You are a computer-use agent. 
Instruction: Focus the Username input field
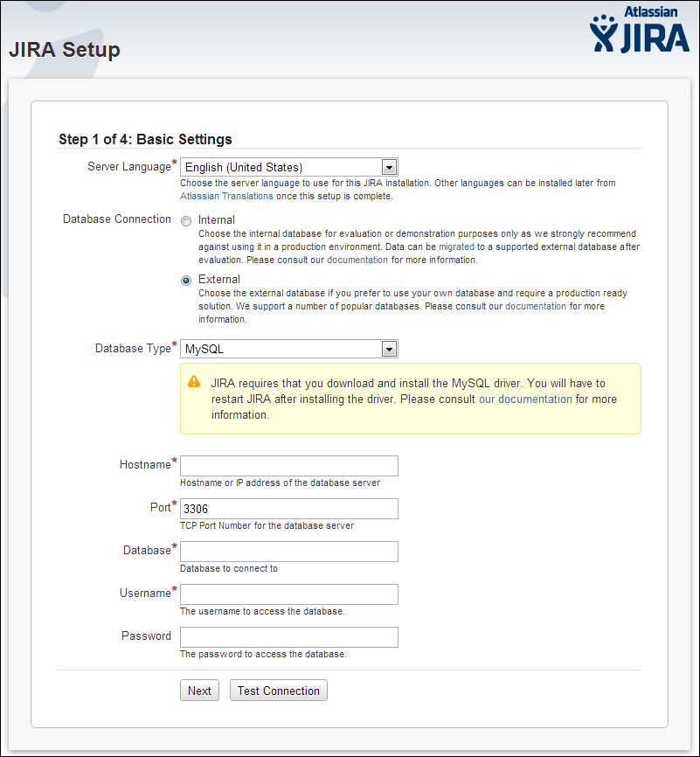click(289, 594)
